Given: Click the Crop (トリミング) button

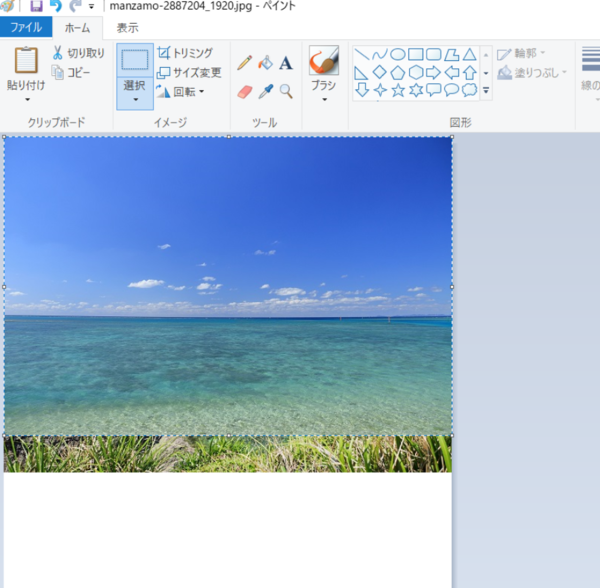Looking at the screenshot, I should coord(185,53).
